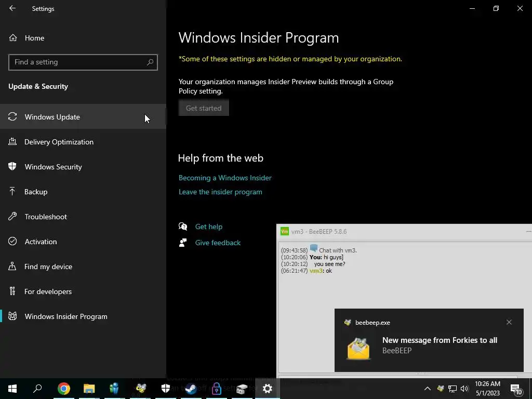Click the Find my device person icon

tap(12, 266)
